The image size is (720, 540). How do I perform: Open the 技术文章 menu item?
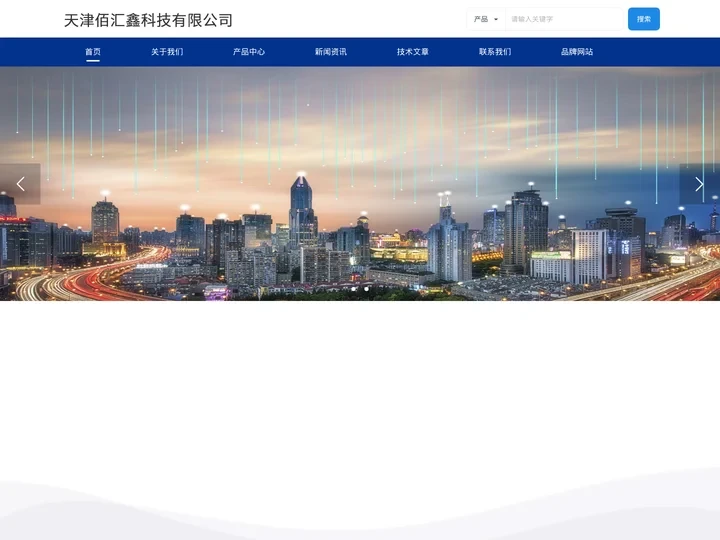point(413,52)
